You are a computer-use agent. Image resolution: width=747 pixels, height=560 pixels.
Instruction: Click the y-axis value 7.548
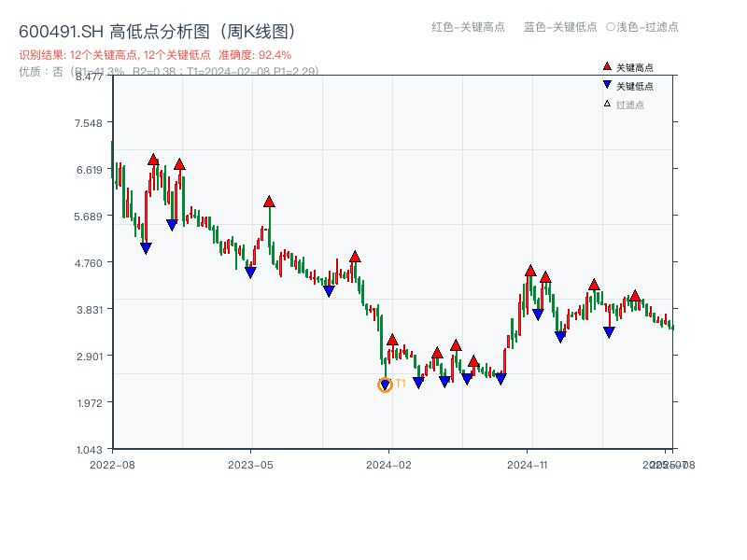88,123
